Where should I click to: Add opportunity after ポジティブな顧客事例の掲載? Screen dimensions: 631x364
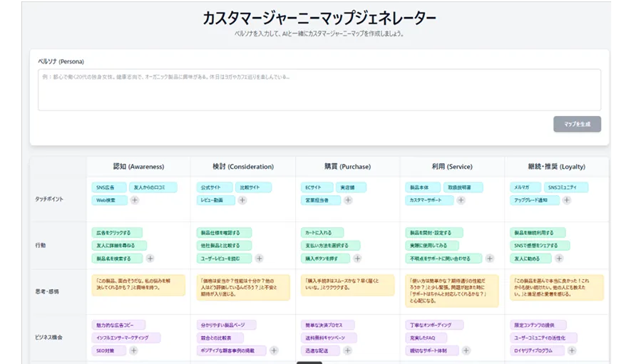tap(275, 350)
